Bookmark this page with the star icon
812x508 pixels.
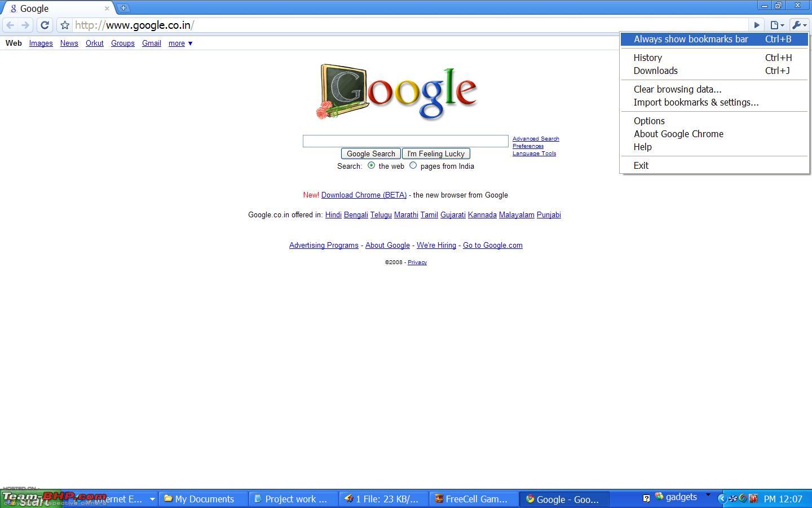pyautogui.click(x=65, y=25)
